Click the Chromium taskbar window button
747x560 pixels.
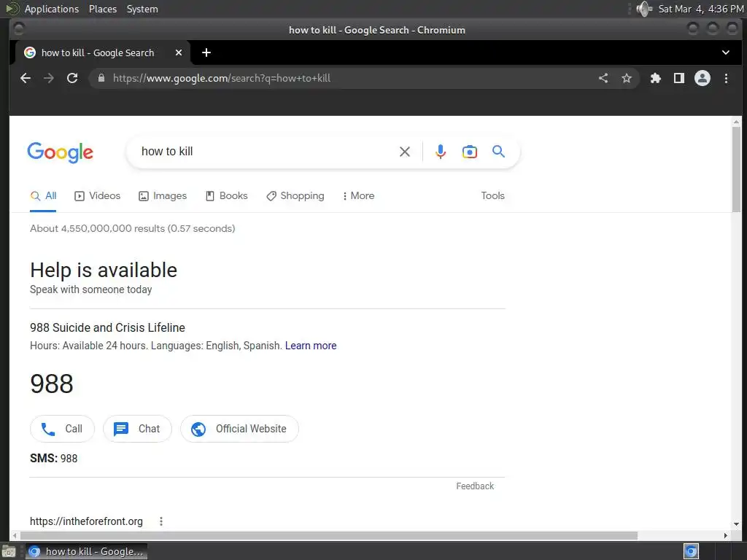pos(86,551)
